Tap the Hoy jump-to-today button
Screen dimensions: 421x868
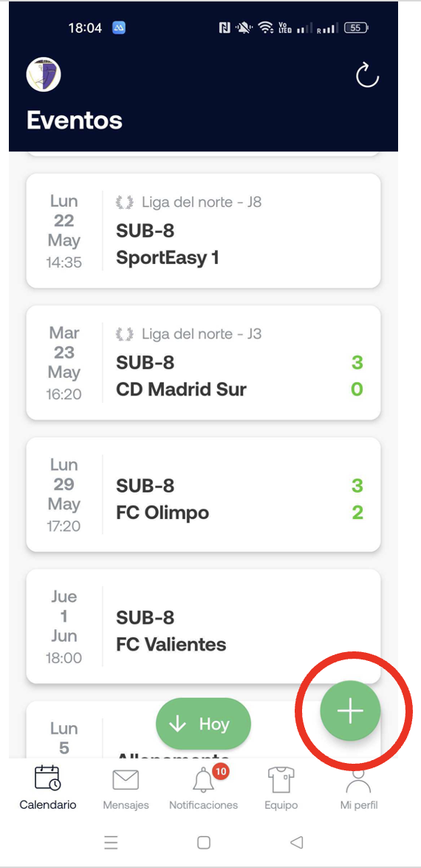[x=203, y=724]
